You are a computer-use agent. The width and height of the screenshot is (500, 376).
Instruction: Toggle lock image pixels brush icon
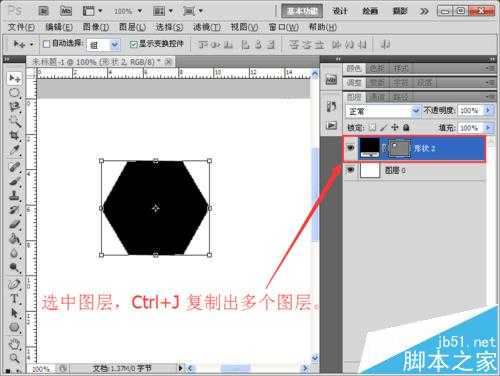384,127
